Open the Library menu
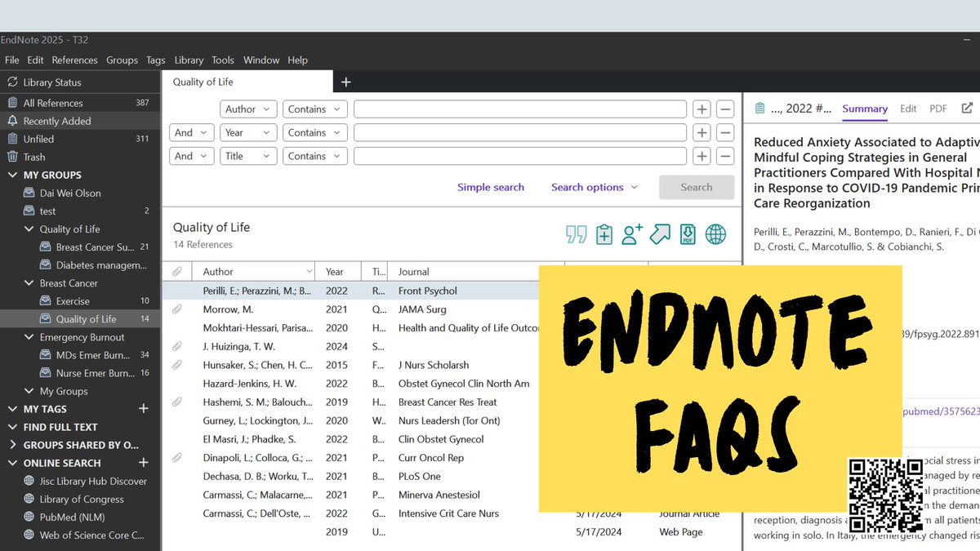This screenshot has height=551, width=980. click(x=189, y=60)
